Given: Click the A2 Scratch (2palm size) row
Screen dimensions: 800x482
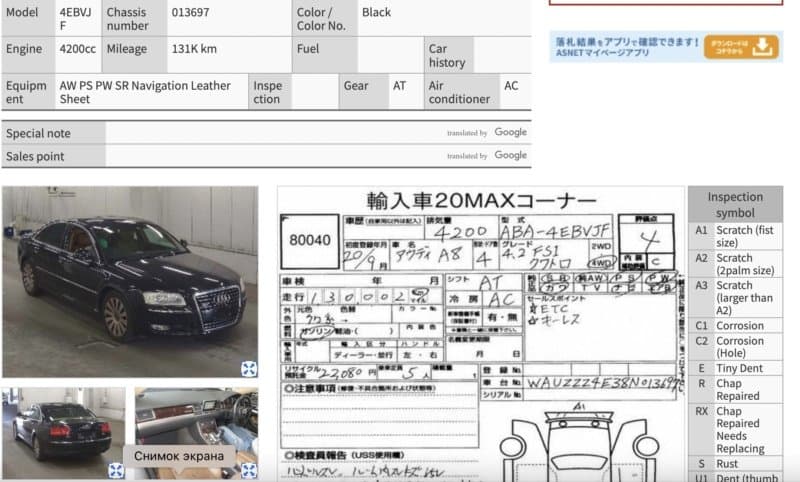Looking at the screenshot, I should [x=735, y=264].
